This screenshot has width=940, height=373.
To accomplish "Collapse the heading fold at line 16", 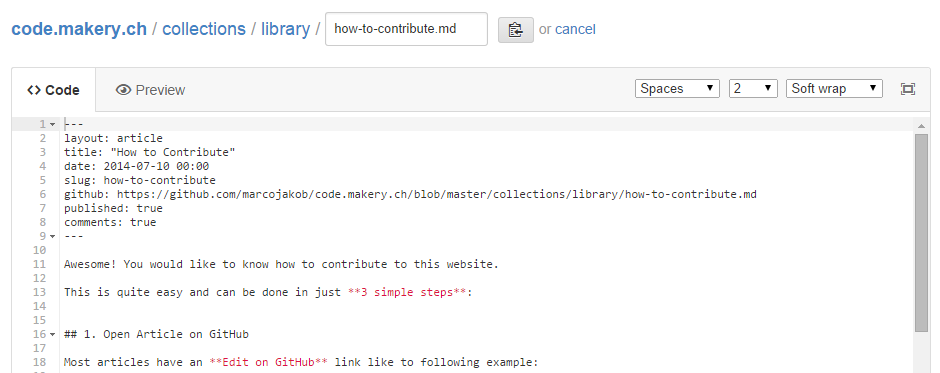I will coord(52,334).
